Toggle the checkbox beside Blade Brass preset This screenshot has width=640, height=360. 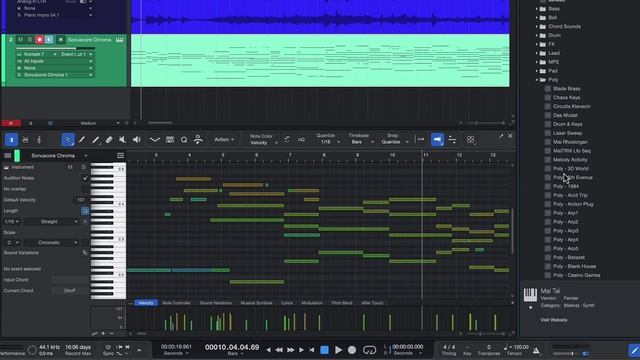(548, 89)
